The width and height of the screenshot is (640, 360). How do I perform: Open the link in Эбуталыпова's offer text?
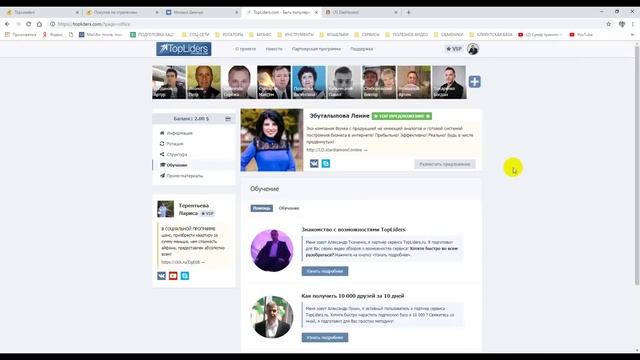[337, 150]
